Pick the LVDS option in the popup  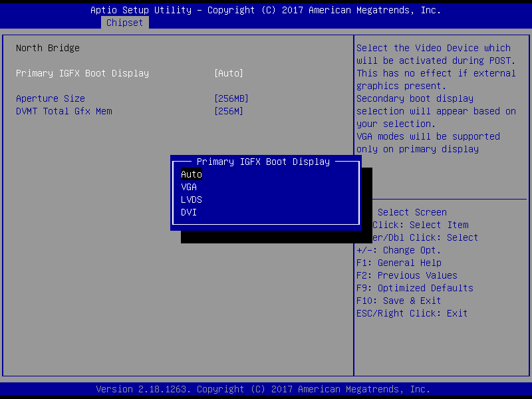pos(192,200)
